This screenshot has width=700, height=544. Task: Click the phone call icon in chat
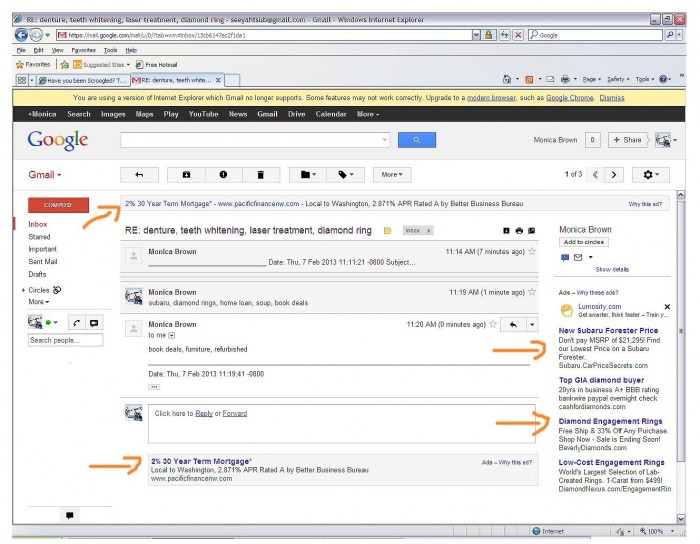(77, 323)
